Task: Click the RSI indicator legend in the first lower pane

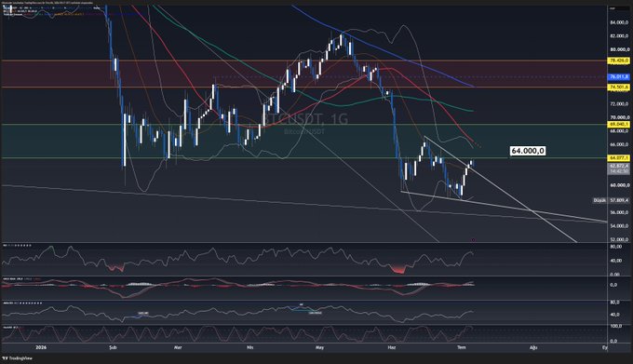Action: coord(17,246)
